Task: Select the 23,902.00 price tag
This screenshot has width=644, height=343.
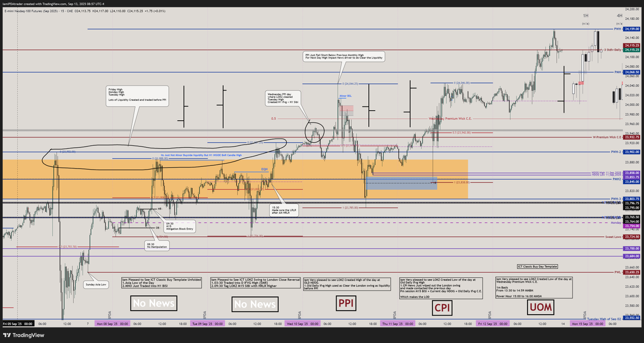Action: pos(632,152)
